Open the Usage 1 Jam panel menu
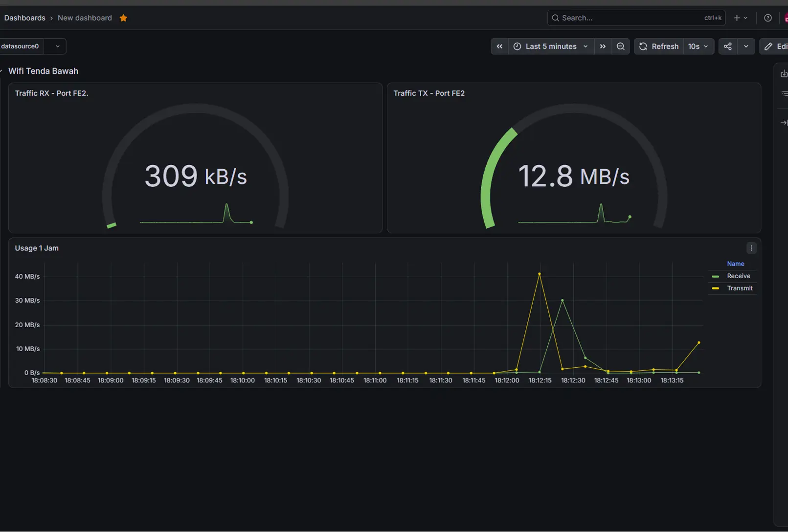This screenshot has width=788, height=532. tap(752, 248)
